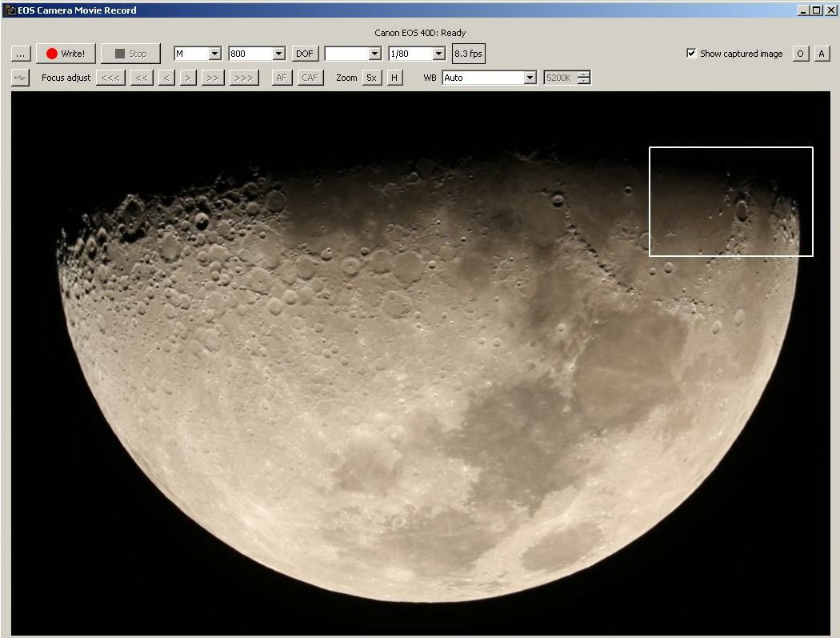Click the 8.3 fps indicator
The image size is (840, 638).
468,54
